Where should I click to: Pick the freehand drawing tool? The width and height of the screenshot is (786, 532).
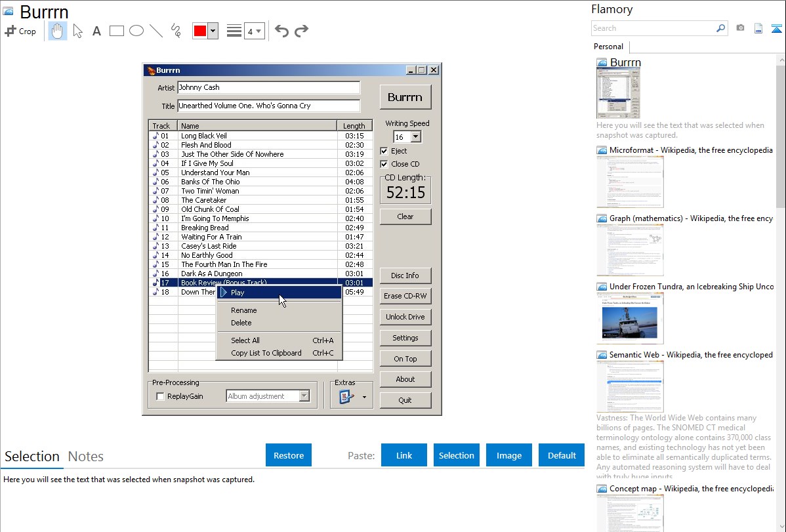pos(176,31)
